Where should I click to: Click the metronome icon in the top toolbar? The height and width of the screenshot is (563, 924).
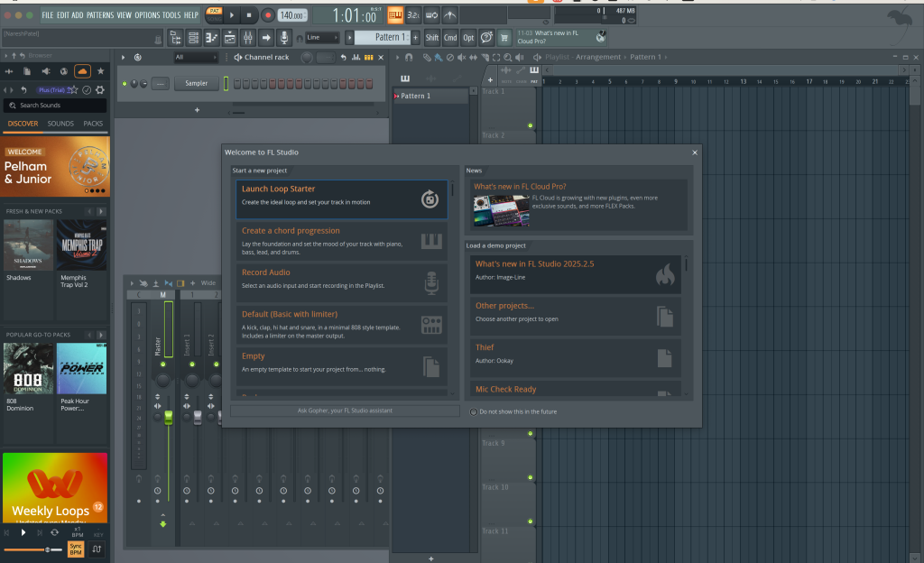(x=449, y=15)
